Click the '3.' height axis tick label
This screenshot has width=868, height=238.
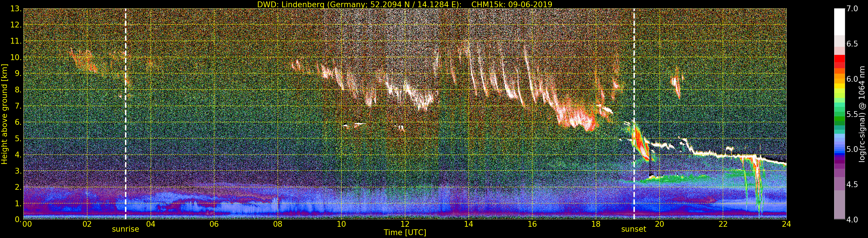coord(18,171)
